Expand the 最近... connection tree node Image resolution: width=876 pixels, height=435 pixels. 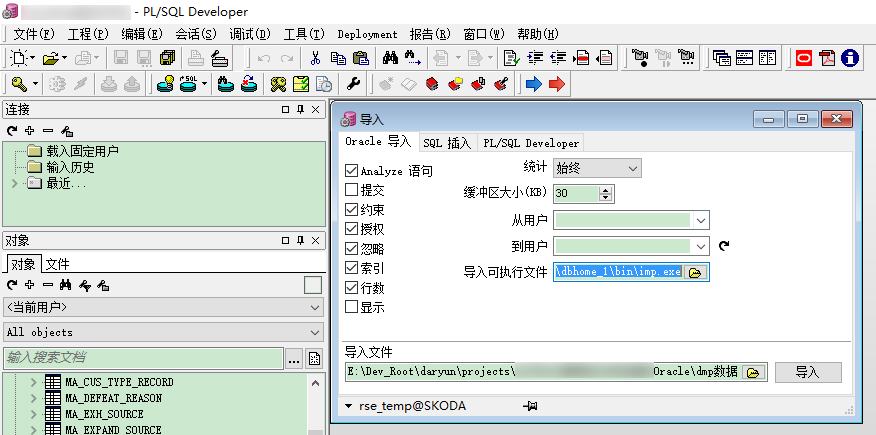pyautogui.click(x=15, y=183)
